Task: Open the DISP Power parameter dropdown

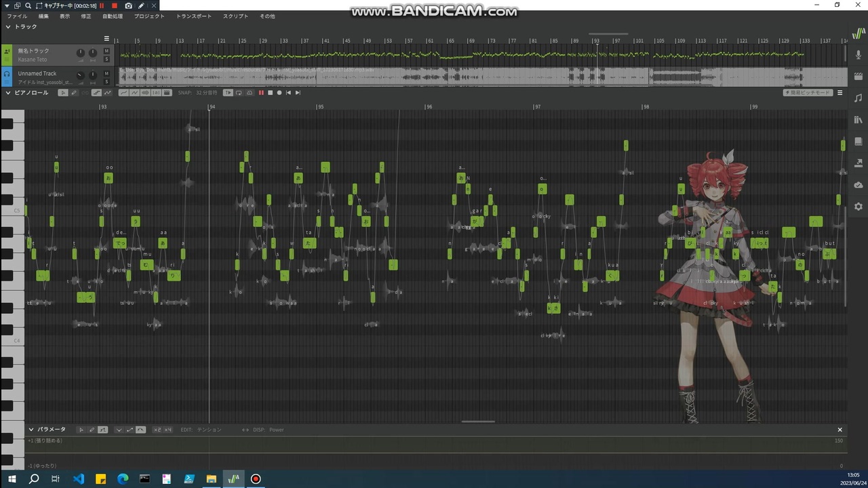Action: [x=268, y=430]
